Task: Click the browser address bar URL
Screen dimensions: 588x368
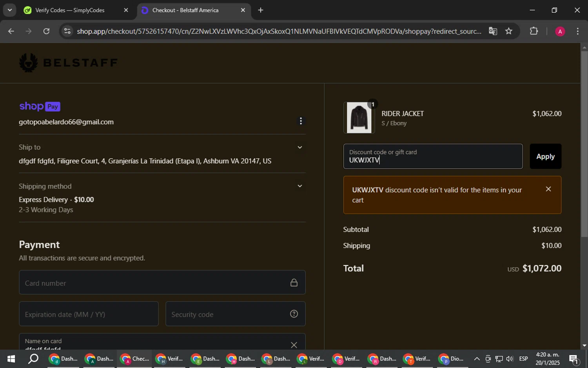Action: tap(279, 31)
